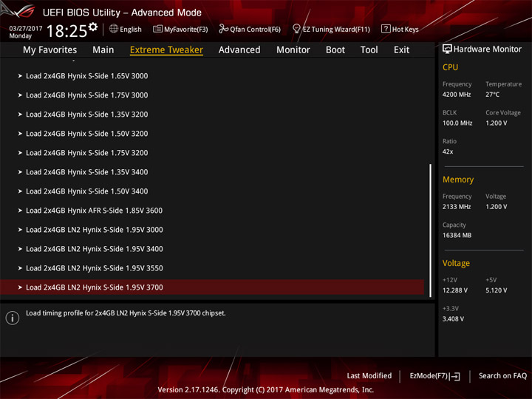Expand arrow for Hynix S-Side 1.75V 3200
This screenshot has height=399, width=532.
(x=20, y=153)
